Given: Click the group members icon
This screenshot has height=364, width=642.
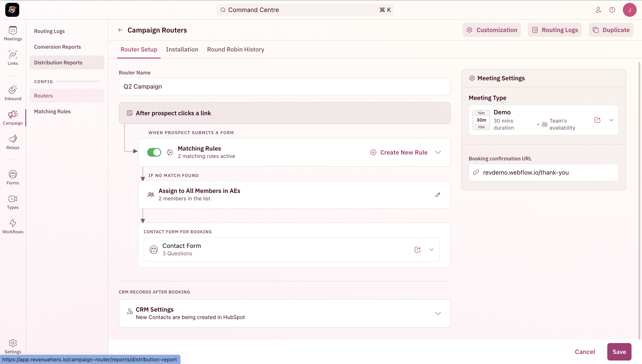Looking at the screenshot, I should (150, 195).
